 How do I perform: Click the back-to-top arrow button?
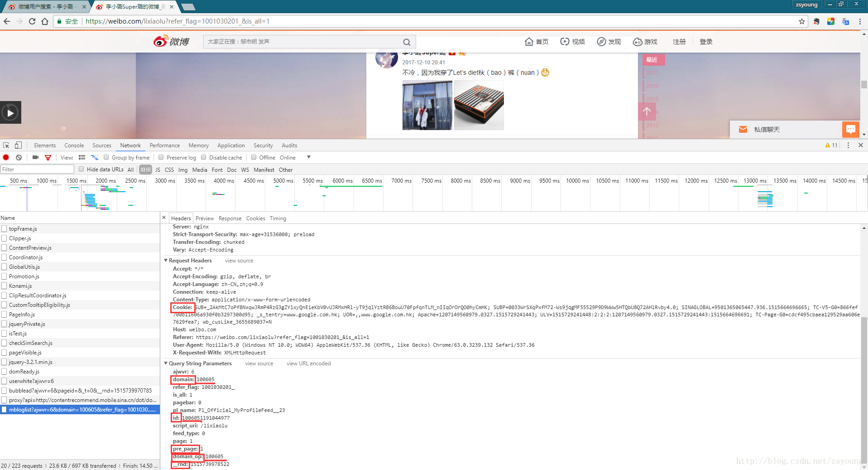pos(647,111)
